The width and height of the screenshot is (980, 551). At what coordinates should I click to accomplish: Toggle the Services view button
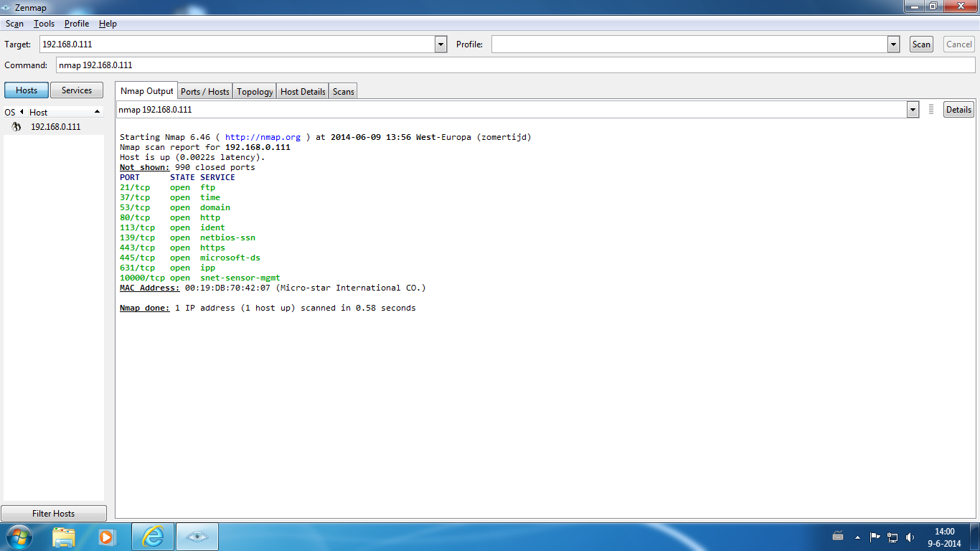(77, 90)
